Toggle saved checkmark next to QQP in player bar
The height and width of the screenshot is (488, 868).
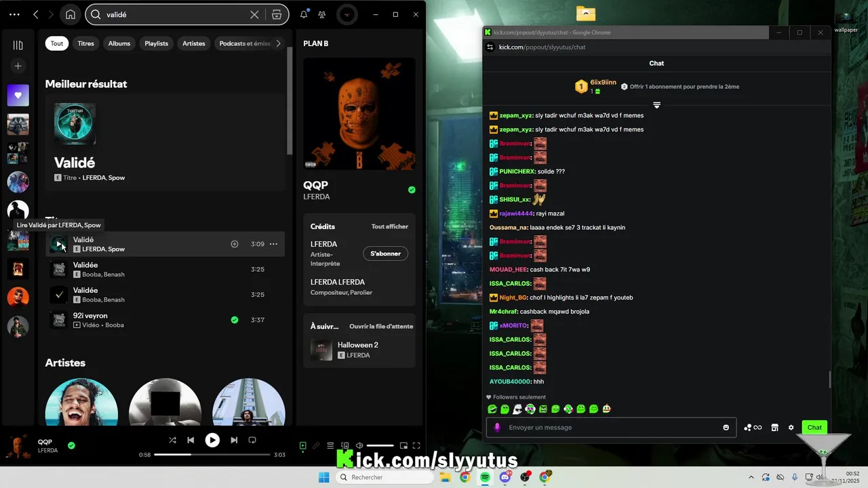[71, 445]
